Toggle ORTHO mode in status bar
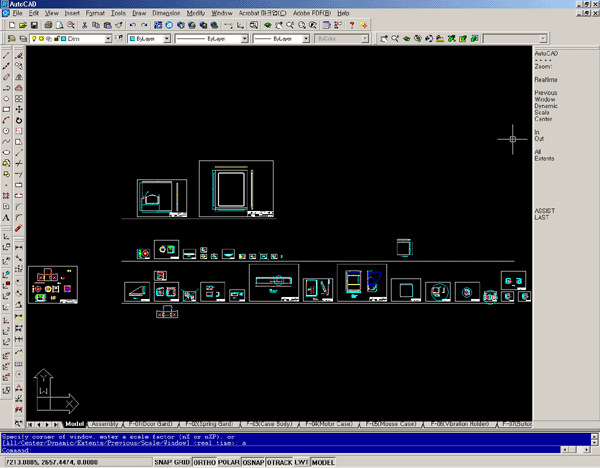 [204, 462]
